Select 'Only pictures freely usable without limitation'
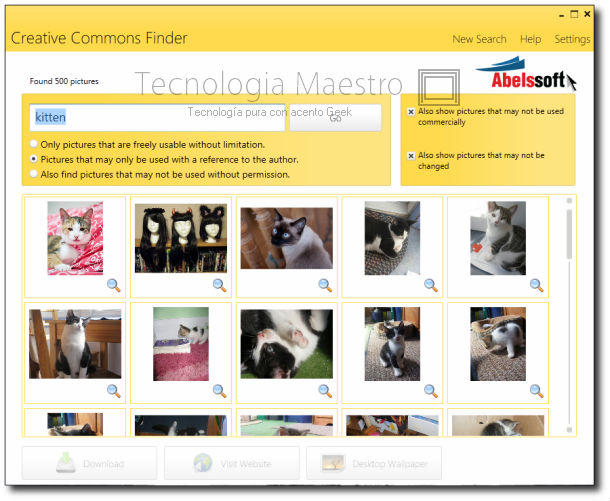 click(x=34, y=144)
